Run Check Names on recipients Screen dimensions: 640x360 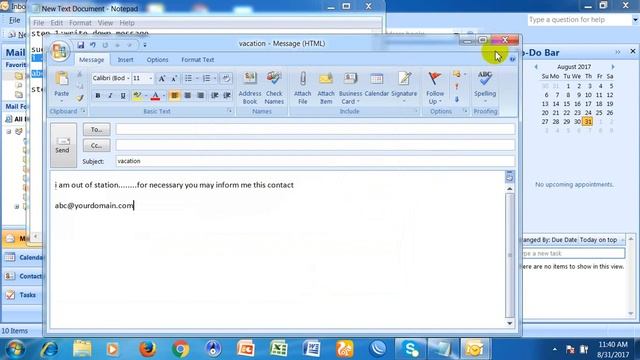pyautogui.click(x=274, y=88)
